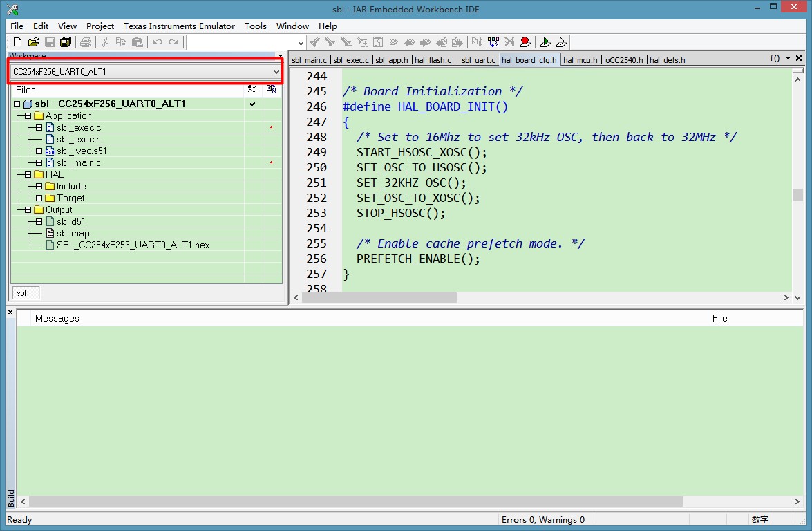Open the File menu
The width and height of the screenshot is (812, 531).
click(x=17, y=26)
